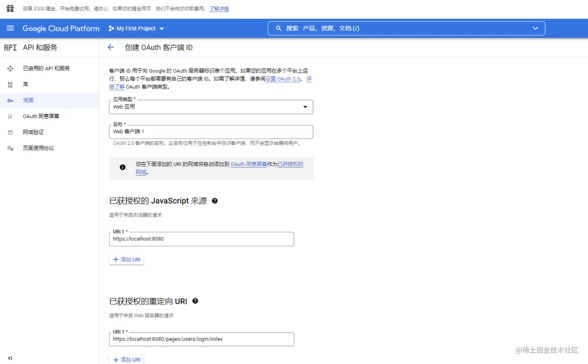This screenshot has height=364, width=588.
Task: Add URI under 重定向 URI section
Action: tap(126, 360)
